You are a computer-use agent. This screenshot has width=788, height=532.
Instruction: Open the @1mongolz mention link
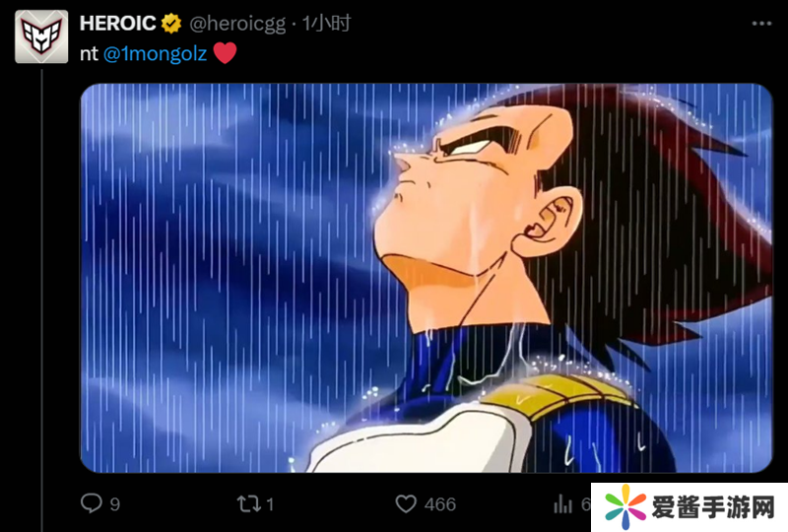(x=155, y=53)
